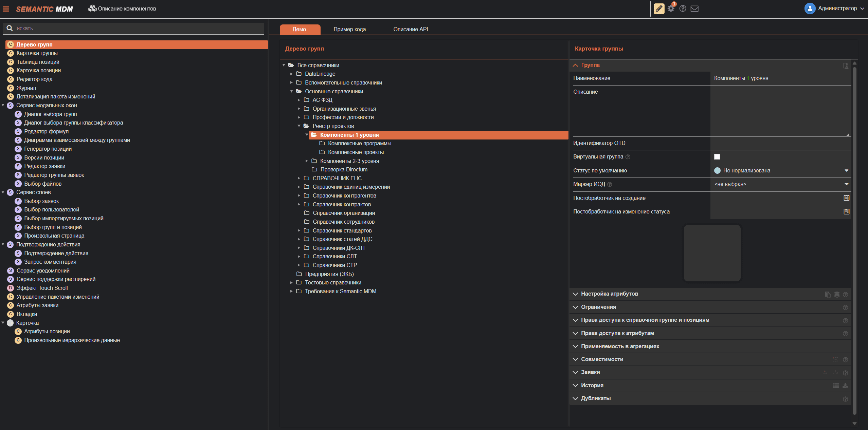
Task: Select Редактор кода in component list
Action: coord(34,79)
